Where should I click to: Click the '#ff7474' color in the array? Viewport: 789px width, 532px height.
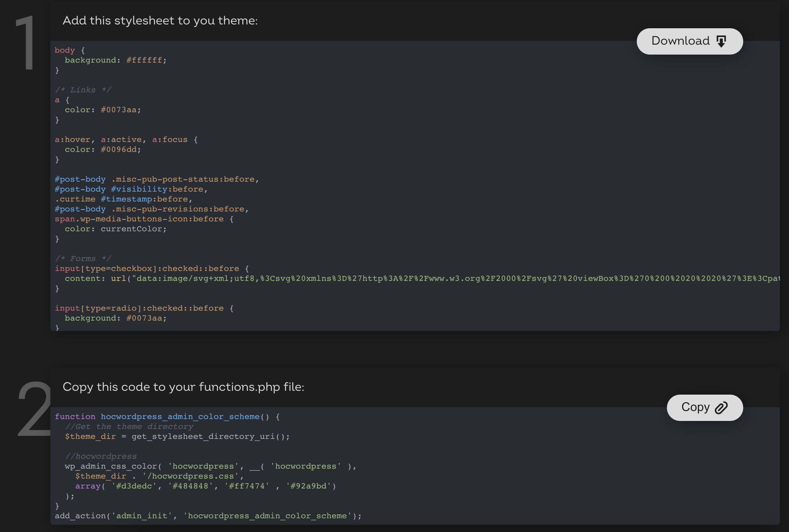(x=247, y=486)
